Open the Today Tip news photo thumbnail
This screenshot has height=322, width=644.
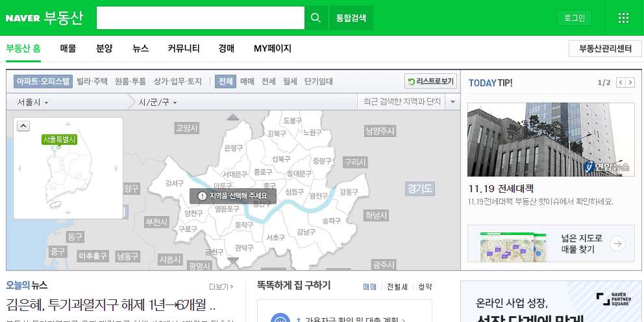click(x=551, y=140)
